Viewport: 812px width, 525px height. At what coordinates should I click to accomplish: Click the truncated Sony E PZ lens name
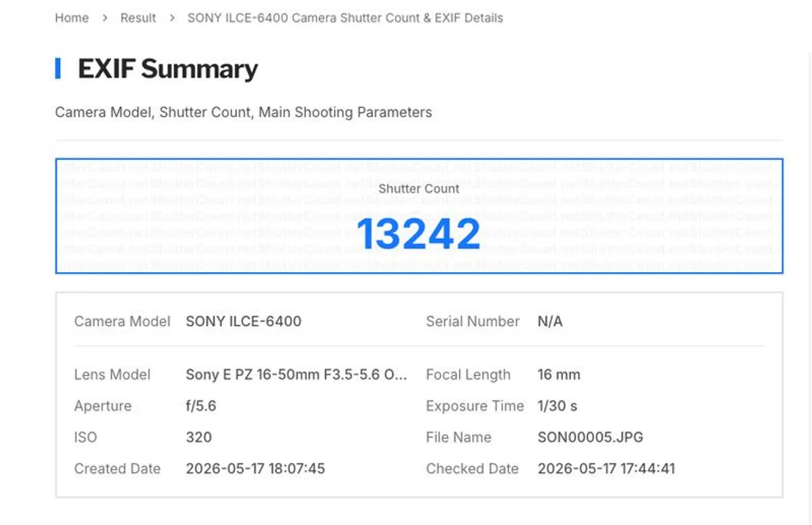(296, 375)
